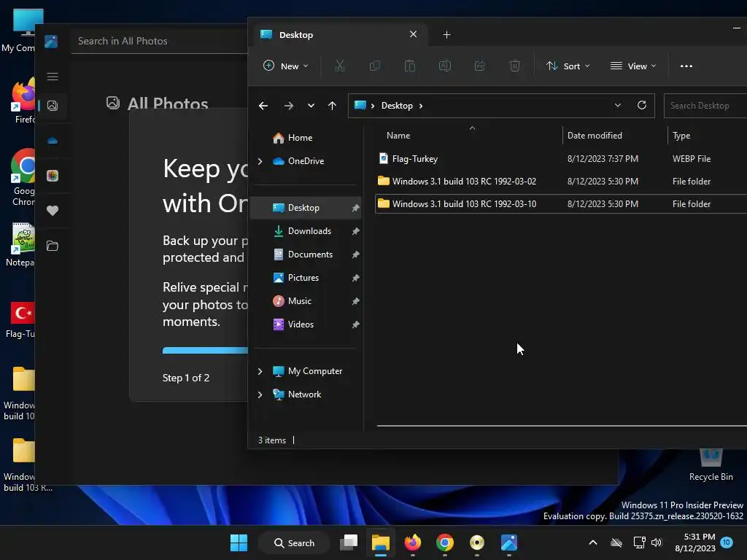Open address bar history dropdown chevron

coord(617,105)
